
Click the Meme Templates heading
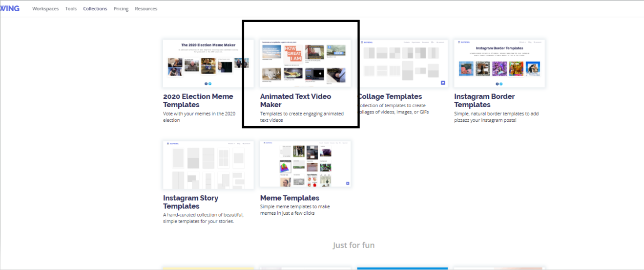coord(290,198)
